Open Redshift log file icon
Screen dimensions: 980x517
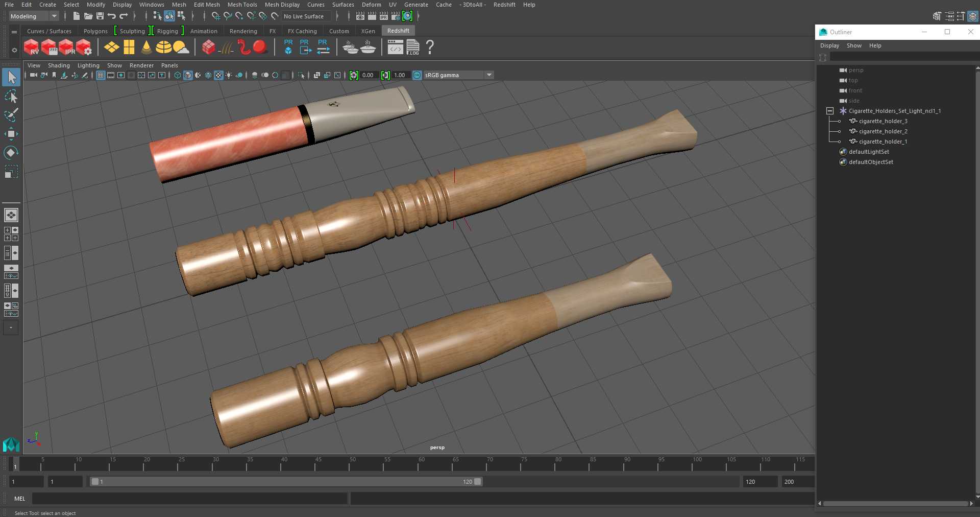(413, 48)
